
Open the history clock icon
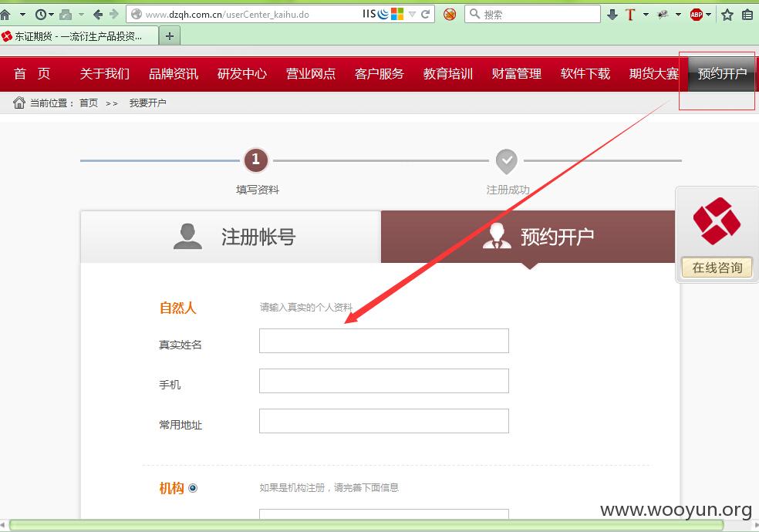(41, 15)
